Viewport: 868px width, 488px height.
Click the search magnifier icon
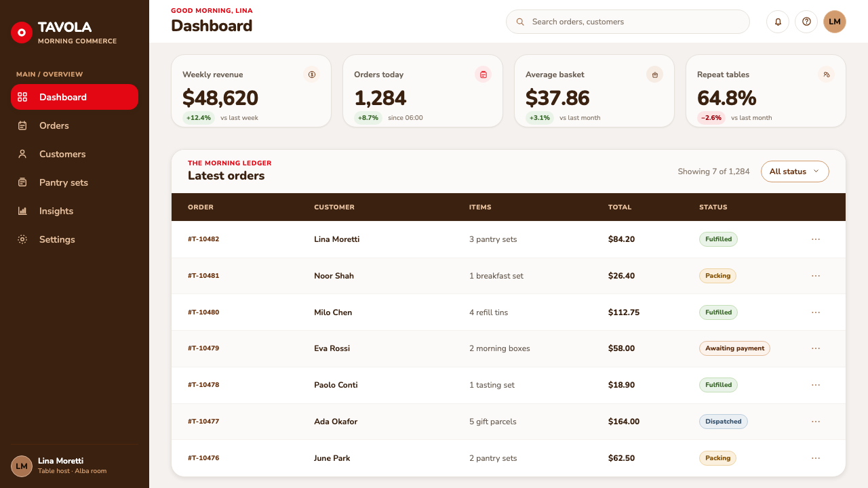[x=520, y=22]
